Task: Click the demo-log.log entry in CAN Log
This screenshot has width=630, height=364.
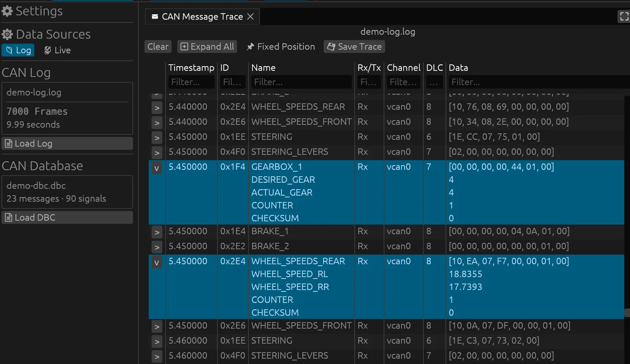Action: click(x=34, y=92)
